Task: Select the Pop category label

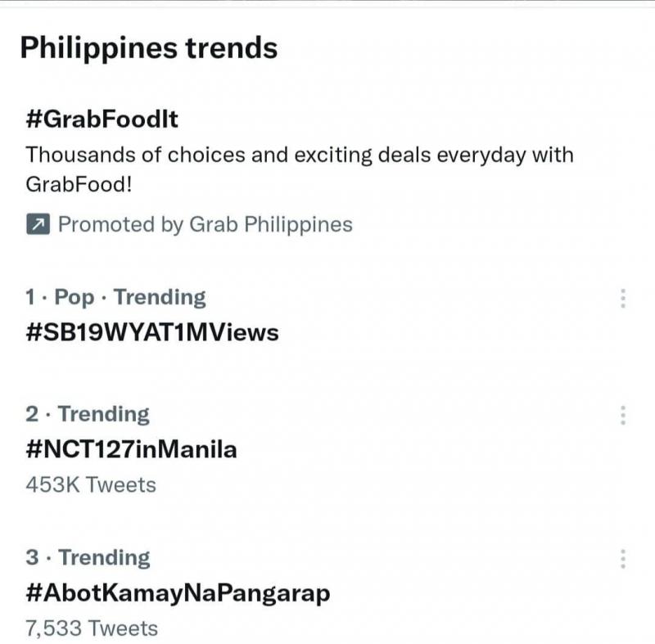Action: click(75, 297)
